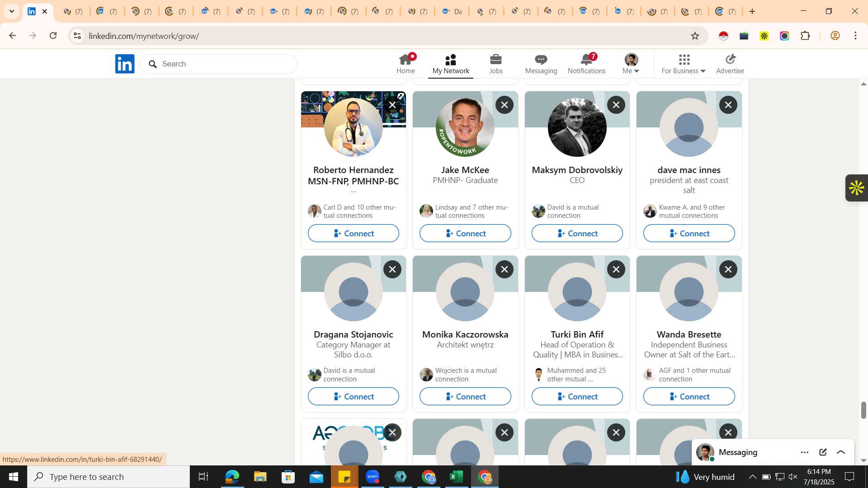868x488 pixels.
Task: Open Chrome profile avatar icon
Action: pos(835,36)
